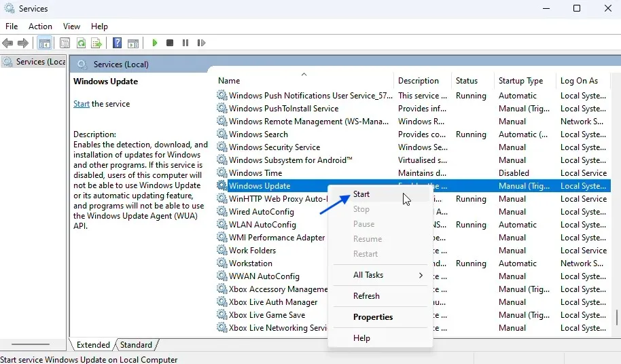Select Services (Local) in the console tree
The width and height of the screenshot is (621, 364).
tap(34, 62)
